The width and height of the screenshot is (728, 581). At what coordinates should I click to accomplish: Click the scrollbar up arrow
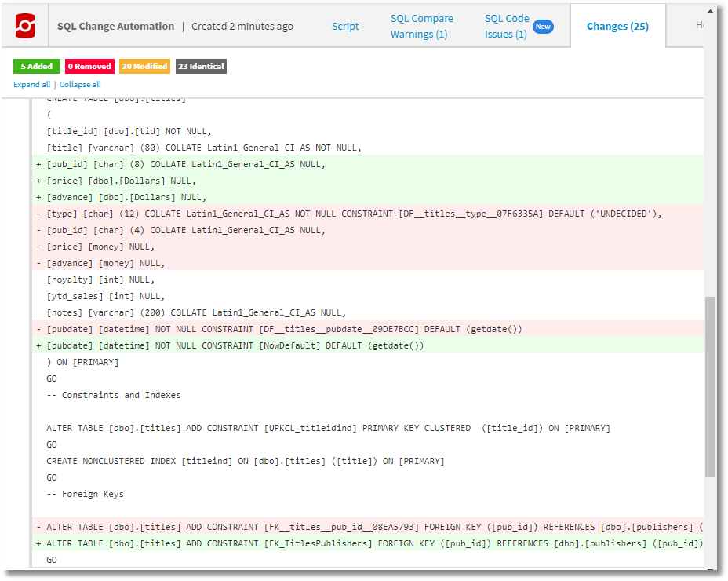click(x=710, y=10)
